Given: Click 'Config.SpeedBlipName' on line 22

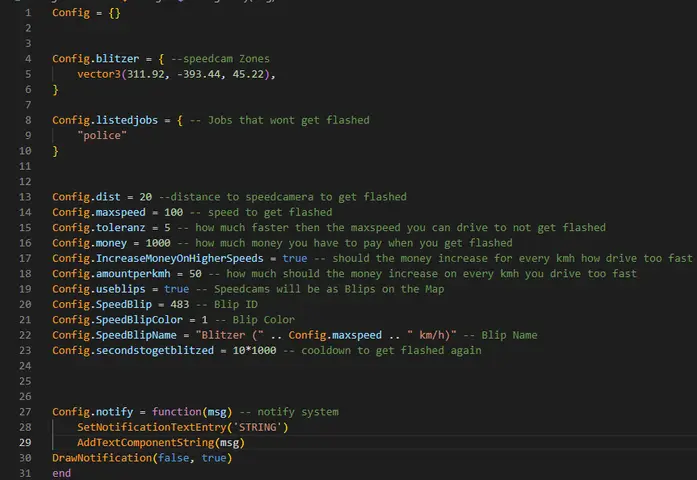Looking at the screenshot, I should pyautogui.click(x=114, y=335).
